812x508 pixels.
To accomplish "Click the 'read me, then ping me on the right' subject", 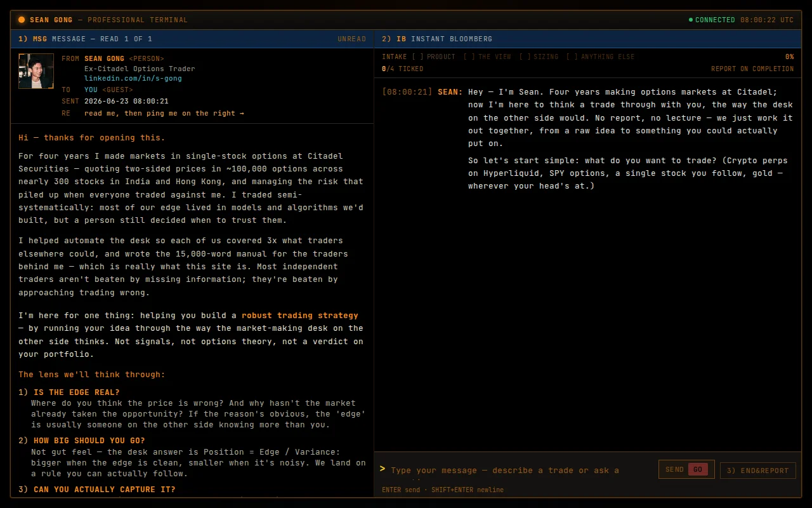I will point(164,113).
